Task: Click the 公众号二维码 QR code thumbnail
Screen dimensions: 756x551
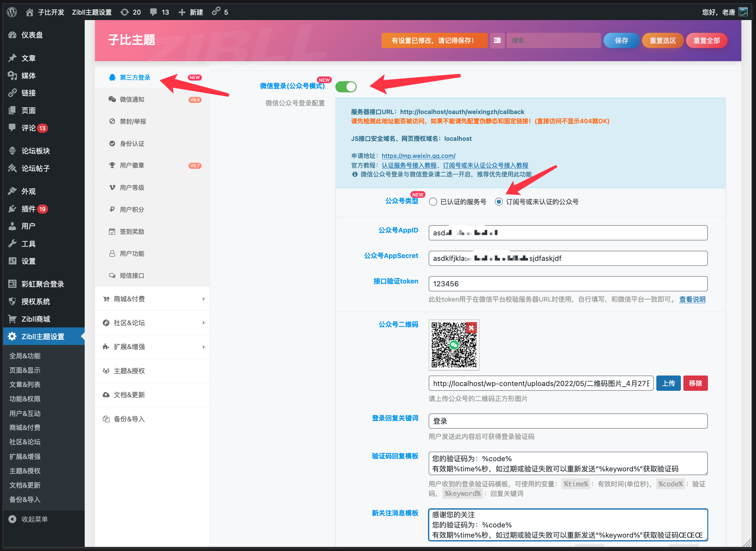Action: (453, 345)
